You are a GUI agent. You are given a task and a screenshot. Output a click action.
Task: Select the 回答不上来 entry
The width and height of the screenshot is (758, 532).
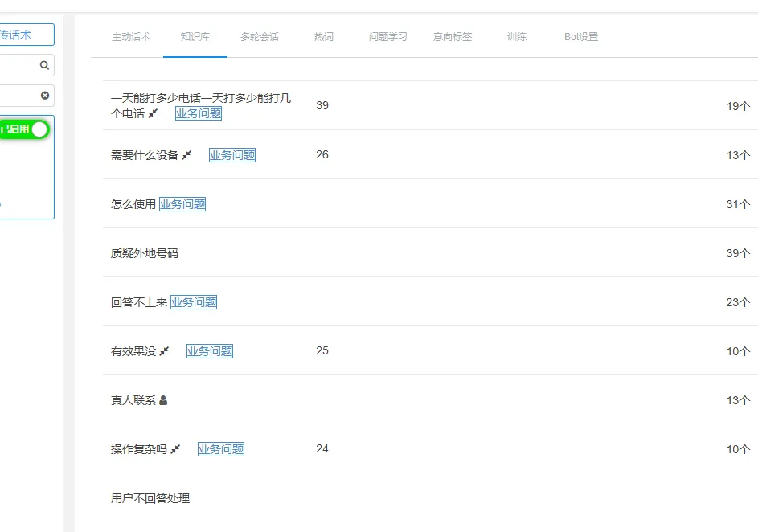pos(139,302)
